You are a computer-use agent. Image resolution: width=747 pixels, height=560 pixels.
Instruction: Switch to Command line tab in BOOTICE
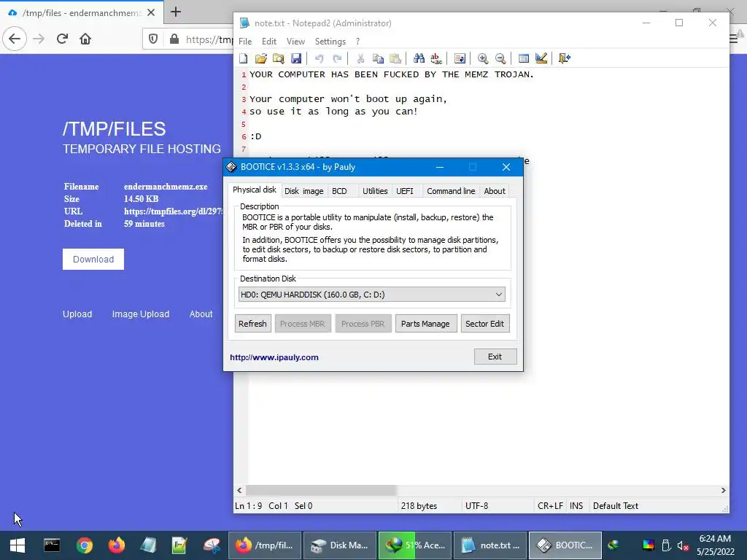451,191
